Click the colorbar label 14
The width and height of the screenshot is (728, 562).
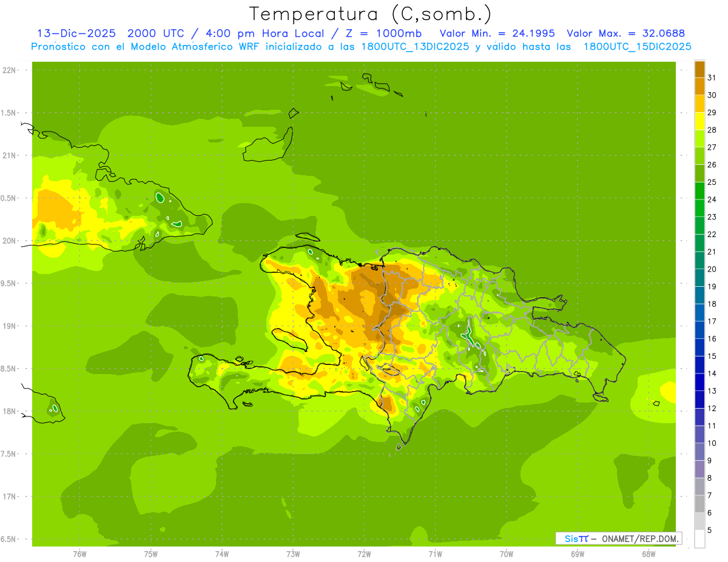click(x=712, y=373)
